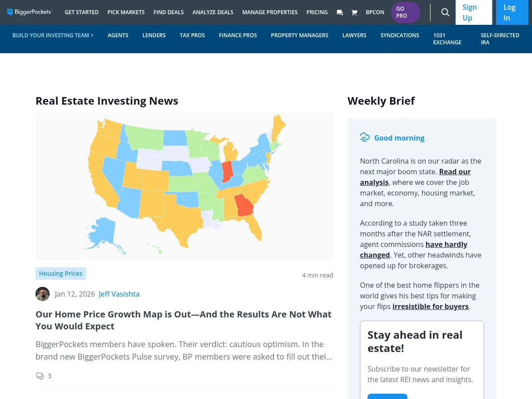This screenshot has height=399, width=532.
Task: Click the BiggerPockets logo
Action: tap(30, 12)
